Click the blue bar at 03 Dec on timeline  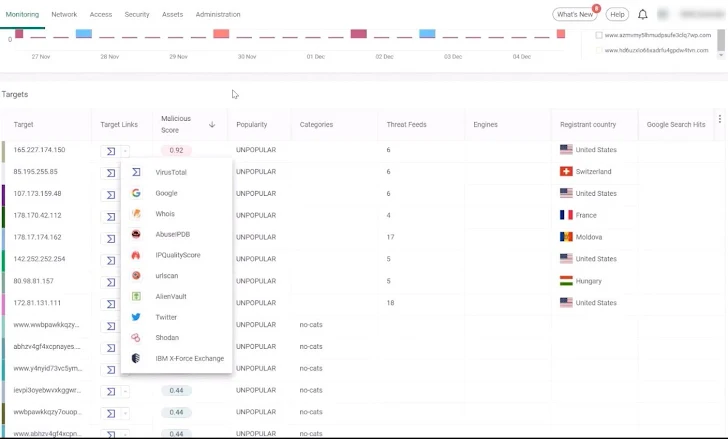[427, 33]
